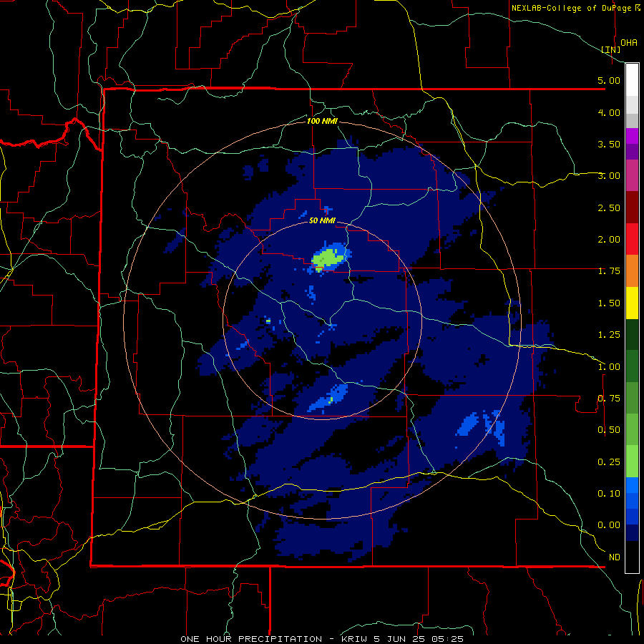Pick the yellow legend swatch near 1.50
The height and width of the screenshot is (644, 644).
pyautogui.click(x=632, y=303)
